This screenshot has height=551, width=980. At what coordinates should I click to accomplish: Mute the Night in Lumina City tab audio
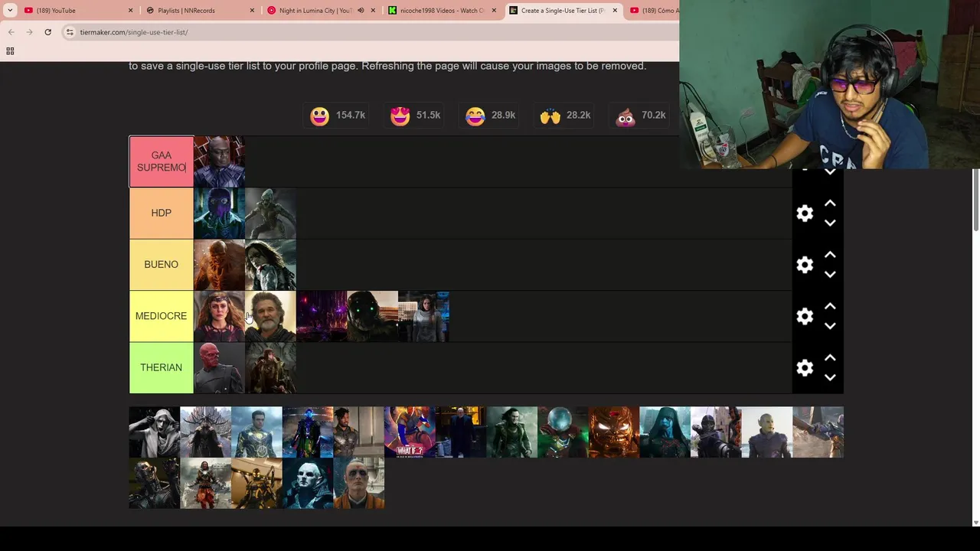pyautogui.click(x=361, y=11)
